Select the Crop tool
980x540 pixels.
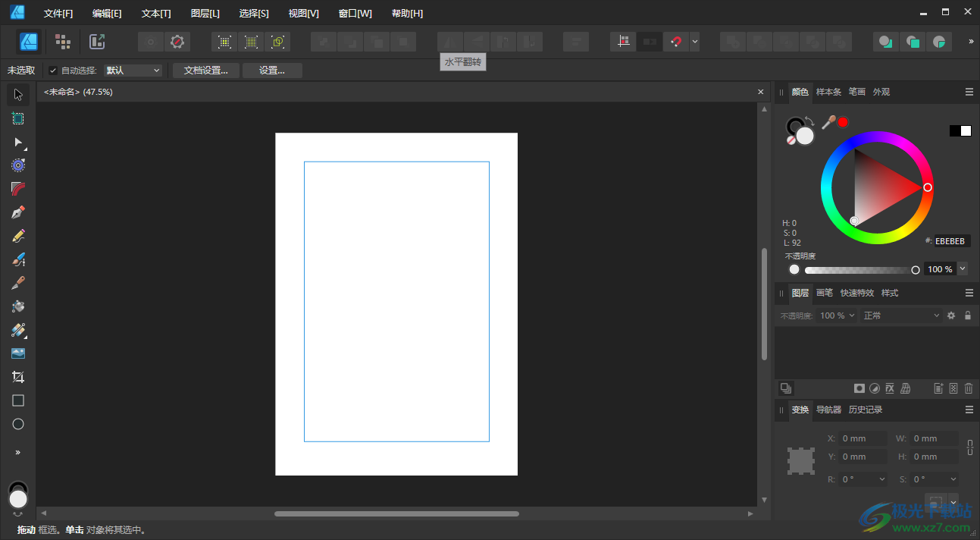point(18,376)
